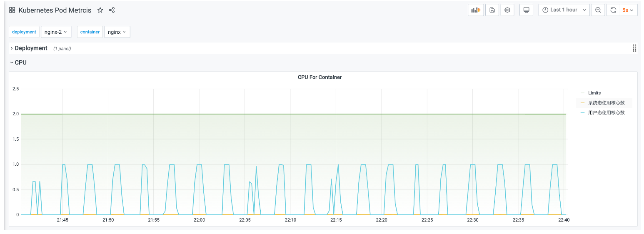Open the 5s refresh interval dropdown
Image resolution: width=644 pixels, height=234 pixels.
[628, 10]
